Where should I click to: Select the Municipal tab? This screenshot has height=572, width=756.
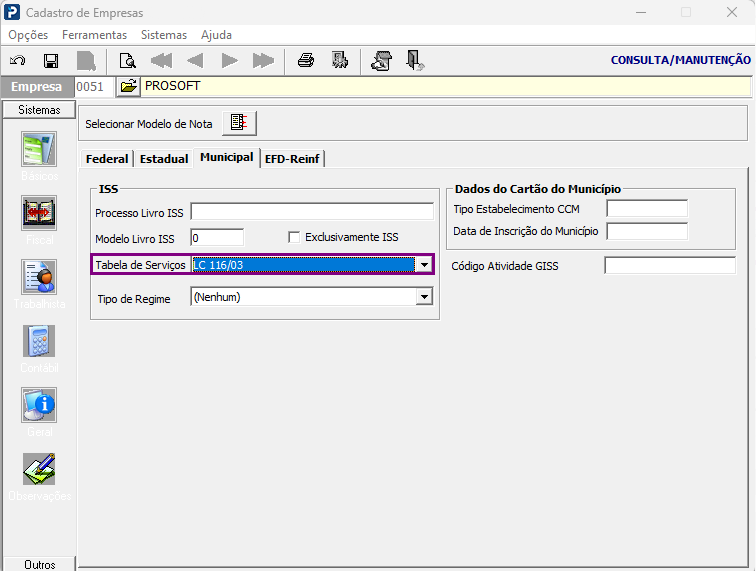click(227, 157)
